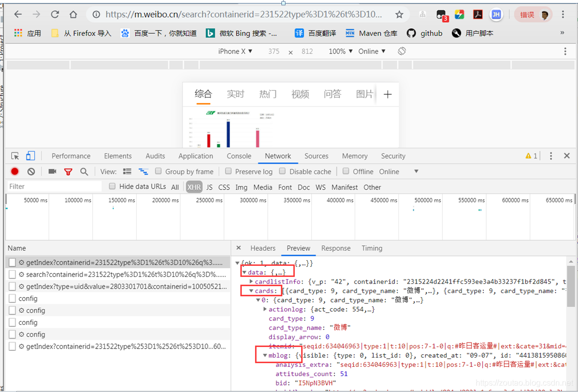Switch to the Security tab
Screen dimensions: 578x392
[393, 156]
